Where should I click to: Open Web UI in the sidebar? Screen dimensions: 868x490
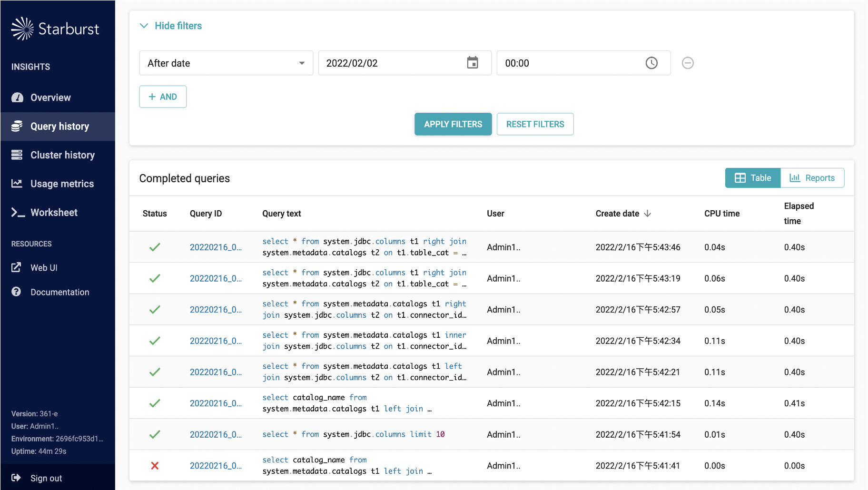pos(58,268)
